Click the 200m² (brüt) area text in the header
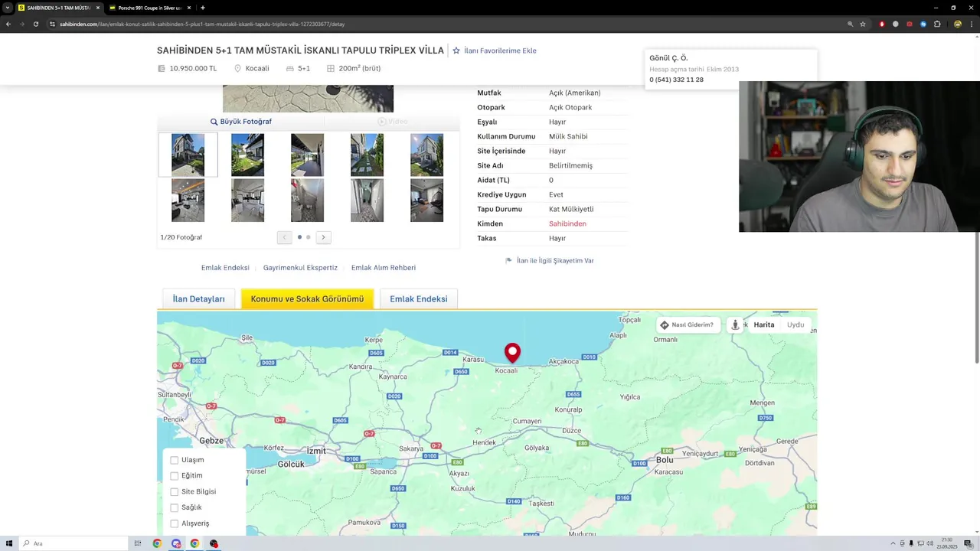The width and height of the screenshot is (980, 551). coord(359,68)
